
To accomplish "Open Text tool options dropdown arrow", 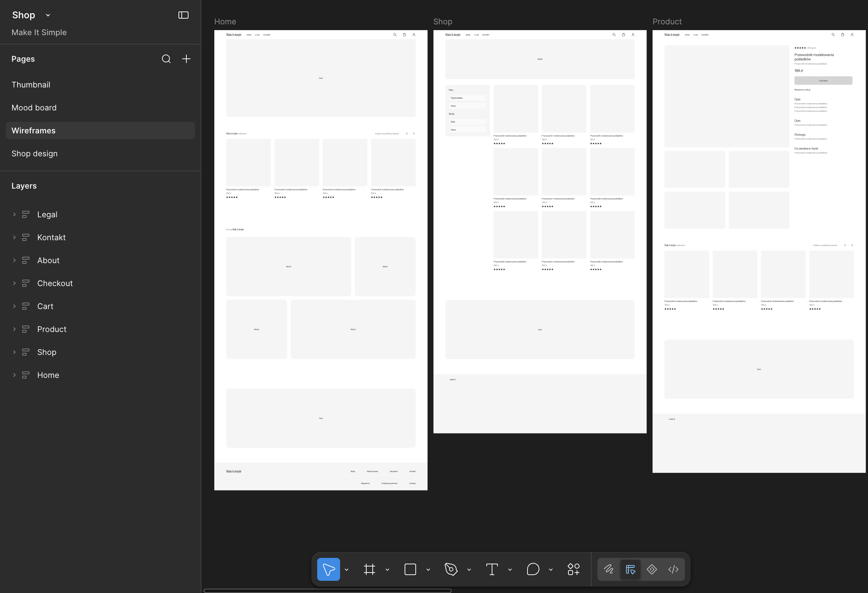I will pos(510,569).
